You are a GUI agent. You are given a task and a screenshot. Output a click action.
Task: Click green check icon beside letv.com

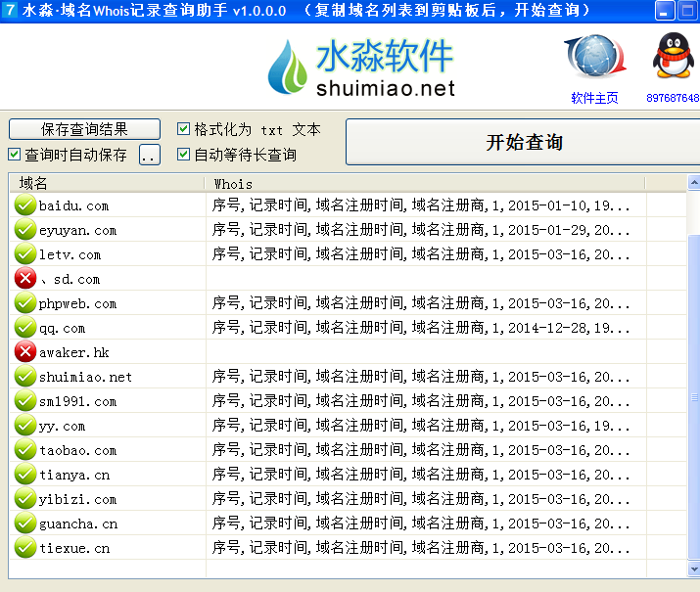pyautogui.click(x=25, y=253)
